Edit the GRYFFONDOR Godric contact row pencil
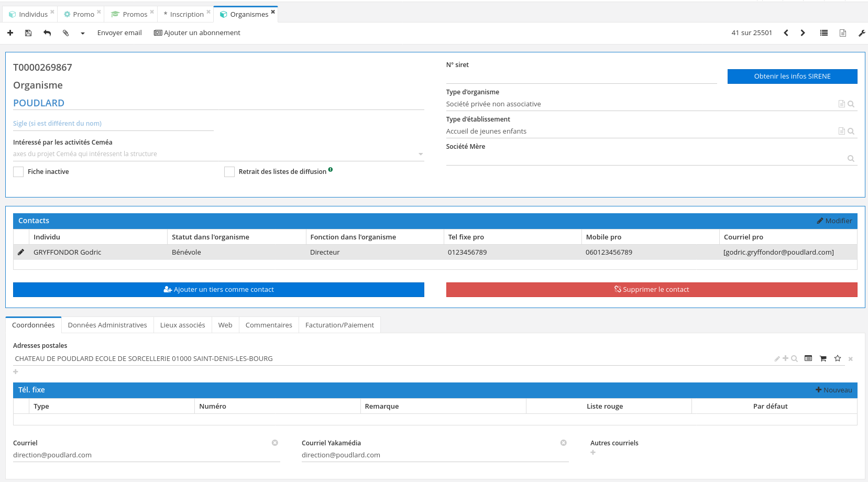The image size is (868, 482). [21, 252]
